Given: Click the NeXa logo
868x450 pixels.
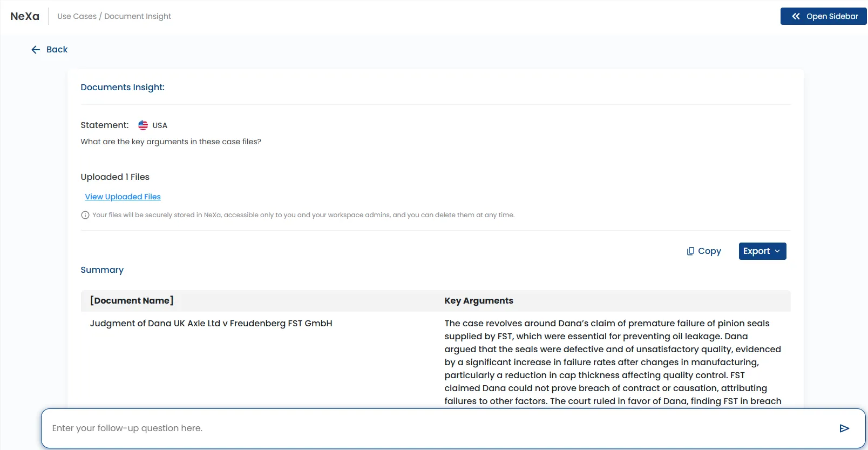Looking at the screenshot, I should tap(25, 16).
